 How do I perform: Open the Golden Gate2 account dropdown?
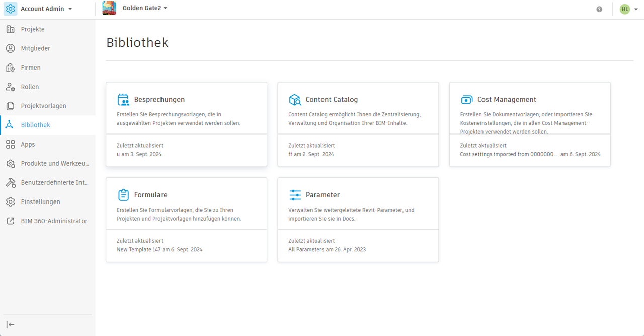click(x=166, y=9)
